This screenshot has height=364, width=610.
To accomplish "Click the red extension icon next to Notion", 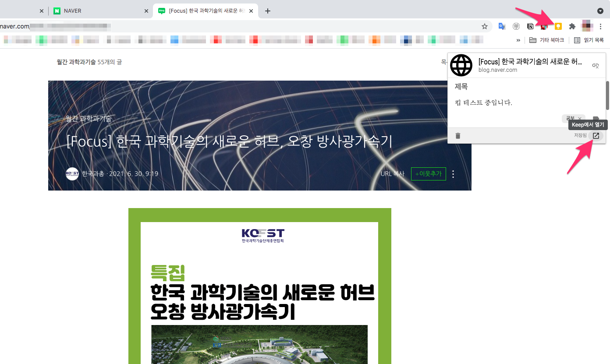I will [x=544, y=26].
